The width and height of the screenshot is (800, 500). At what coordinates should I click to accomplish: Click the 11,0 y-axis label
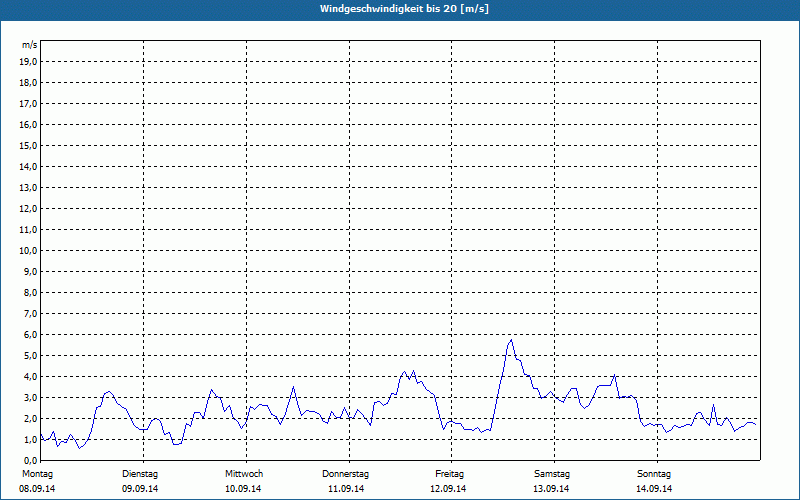(x=28, y=230)
